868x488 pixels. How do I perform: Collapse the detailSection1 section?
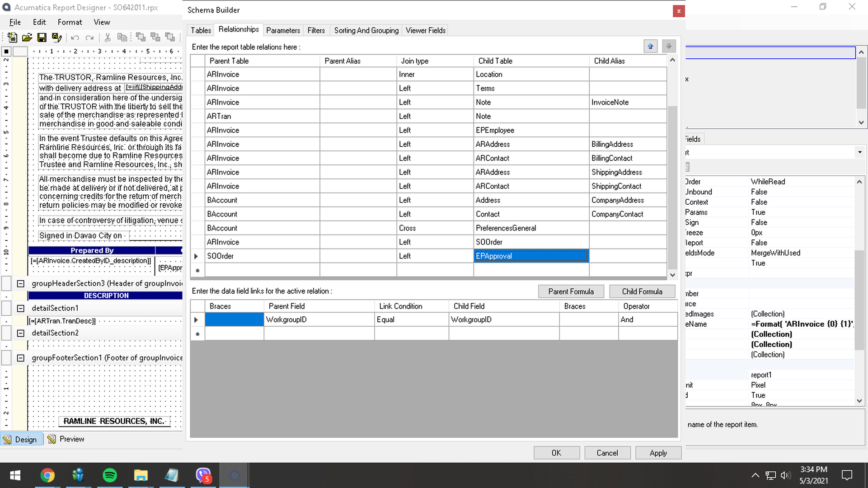point(20,308)
